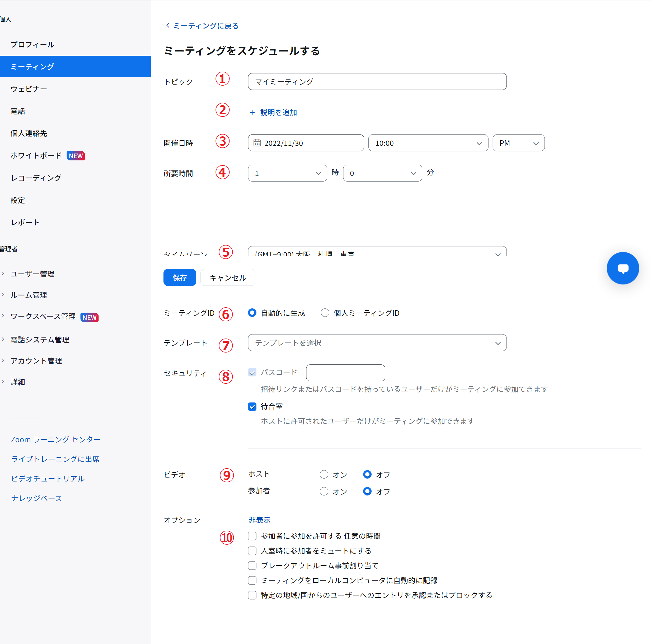The image size is (651, 644).
Task: Enable 入室時に参加者をミュートにする checkbox
Action: [x=252, y=551]
